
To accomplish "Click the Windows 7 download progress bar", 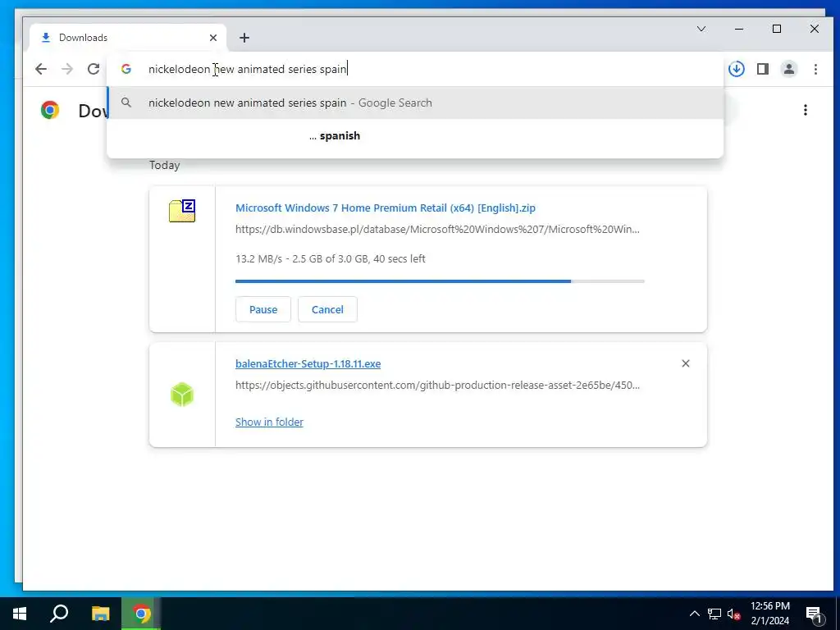I will tap(440, 281).
